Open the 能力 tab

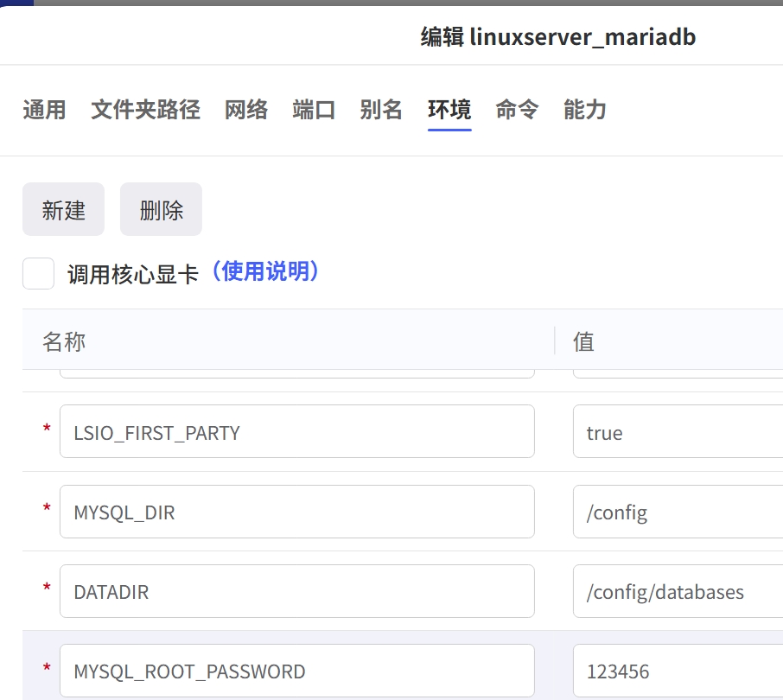point(584,110)
